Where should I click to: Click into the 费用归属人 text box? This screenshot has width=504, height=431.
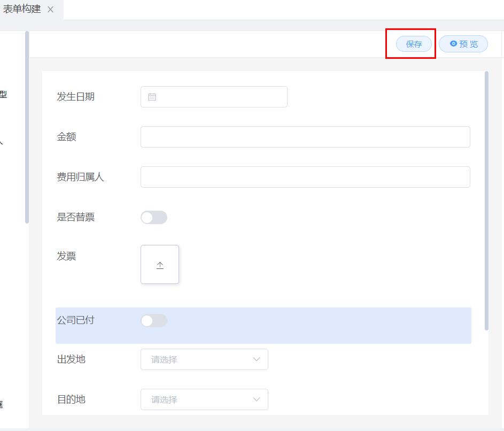tap(305, 177)
